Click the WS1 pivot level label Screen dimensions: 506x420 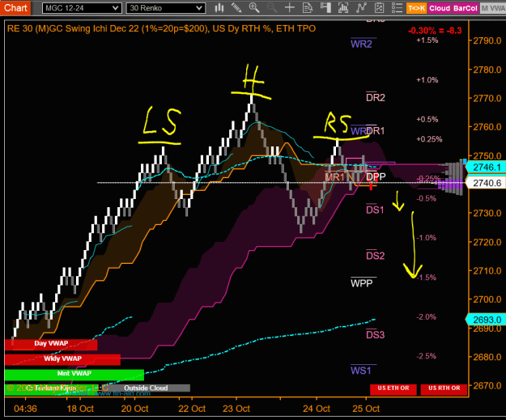[x=361, y=371]
